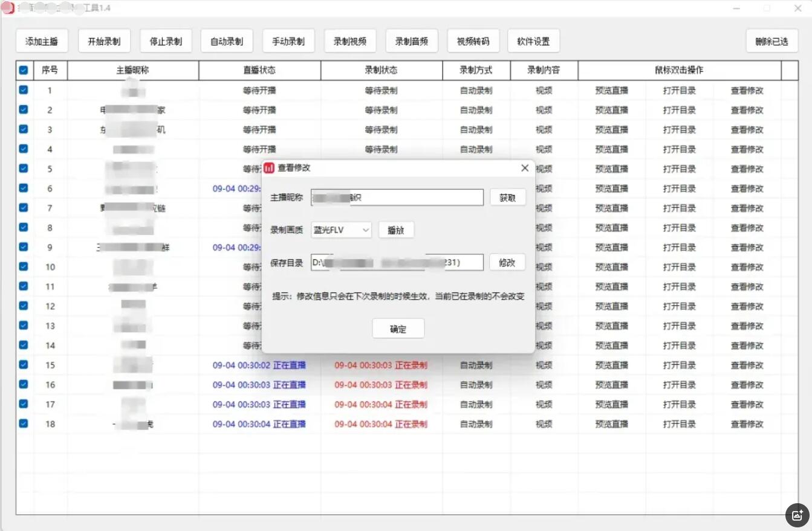The width and height of the screenshot is (812, 531).
Task: Click 播放 to play the stream
Action: pyautogui.click(x=396, y=230)
